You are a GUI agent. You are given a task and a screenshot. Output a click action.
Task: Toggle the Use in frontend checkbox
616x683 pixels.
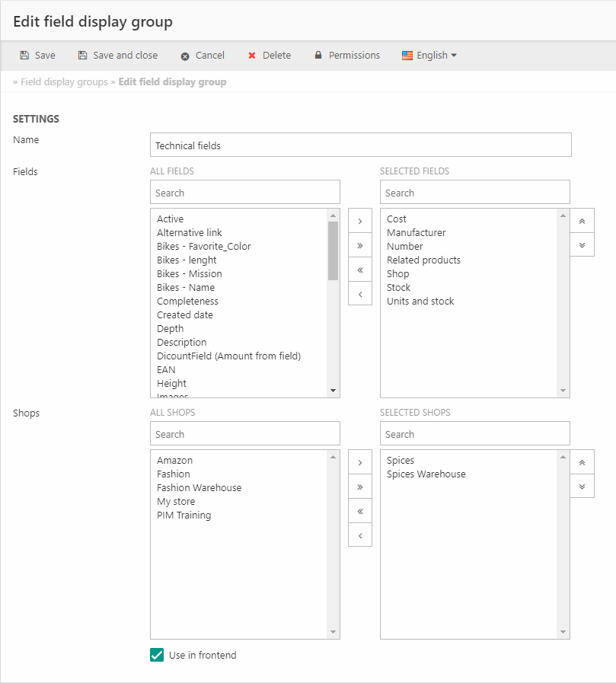tap(157, 655)
